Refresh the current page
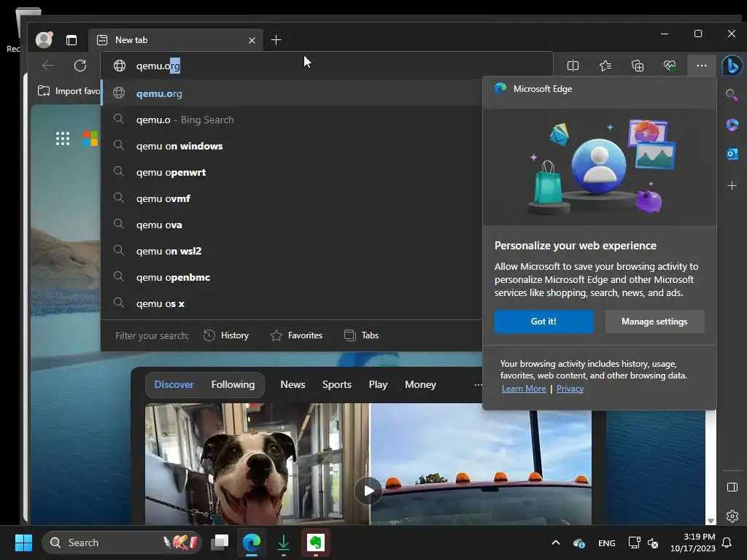Viewport: 747px width, 560px height. 80,66
